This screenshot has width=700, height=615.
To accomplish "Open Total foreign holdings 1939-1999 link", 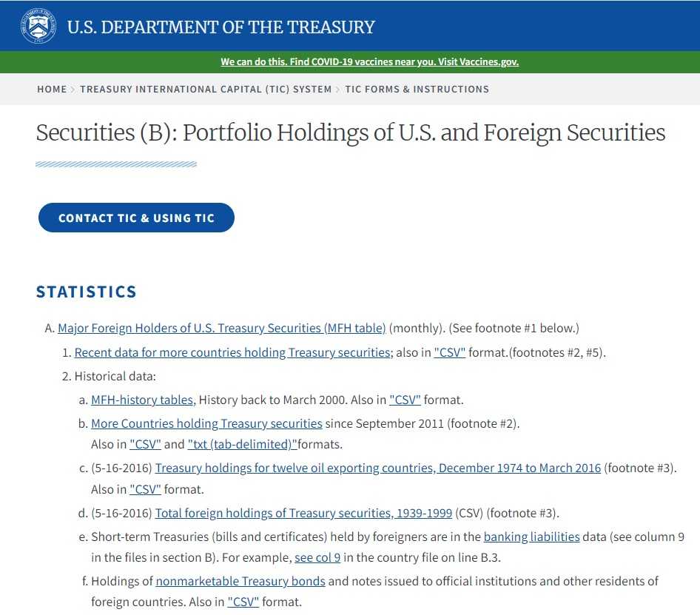I will 303,513.
